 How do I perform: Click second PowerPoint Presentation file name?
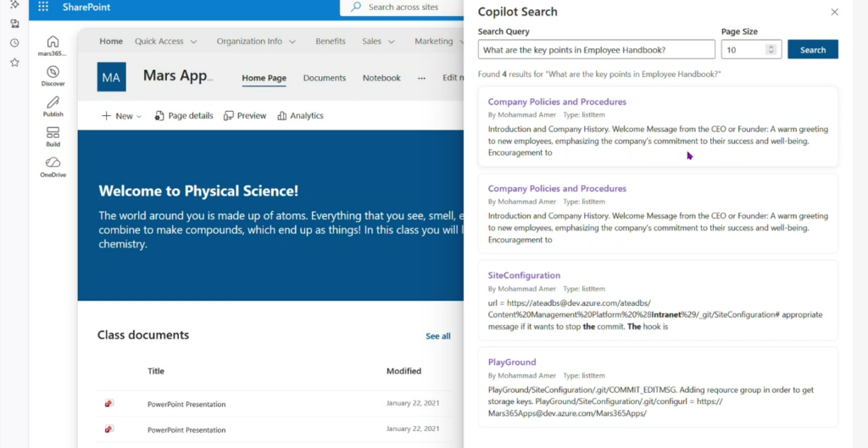(186, 429)
